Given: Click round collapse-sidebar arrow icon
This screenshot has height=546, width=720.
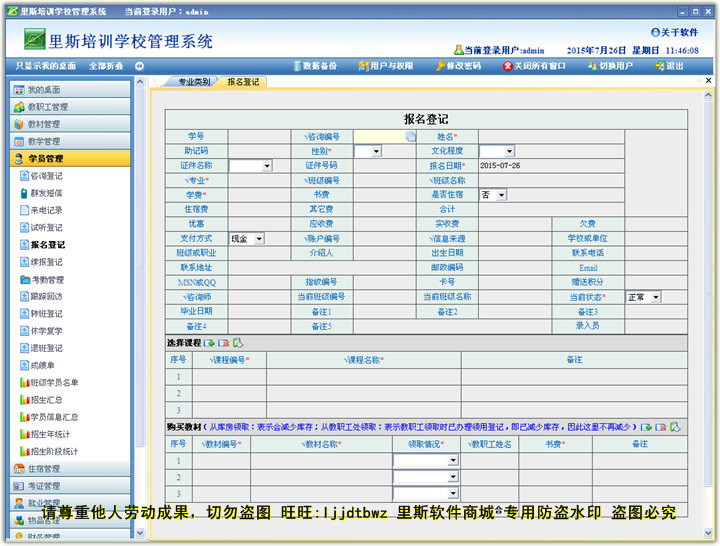Looking at the screenshot, I should pyautogui.click(x=139, y=66).
